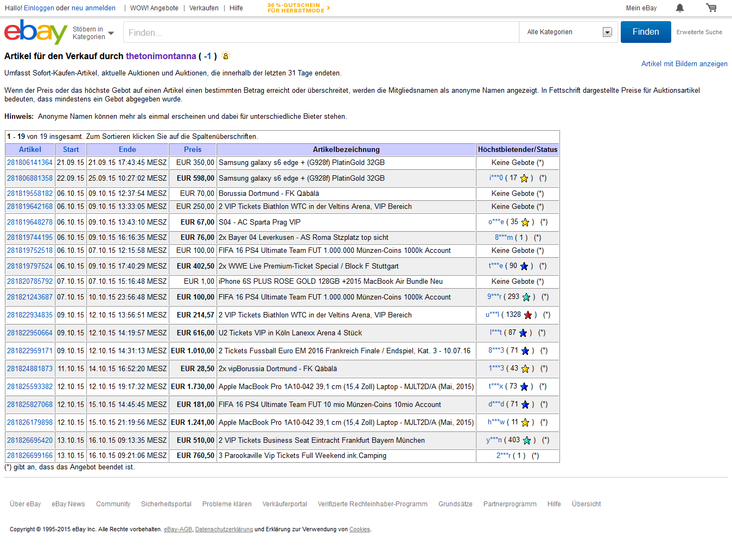Open seller profile thetonimontanna
This screenshot has width=732, height=560.
(x=161, y=56)
